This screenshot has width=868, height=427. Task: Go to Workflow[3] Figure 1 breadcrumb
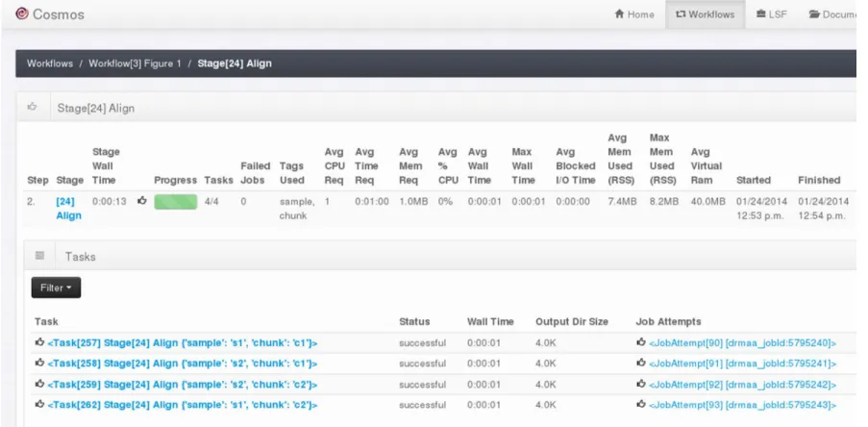pyautogui.click(x=136, y=63)
